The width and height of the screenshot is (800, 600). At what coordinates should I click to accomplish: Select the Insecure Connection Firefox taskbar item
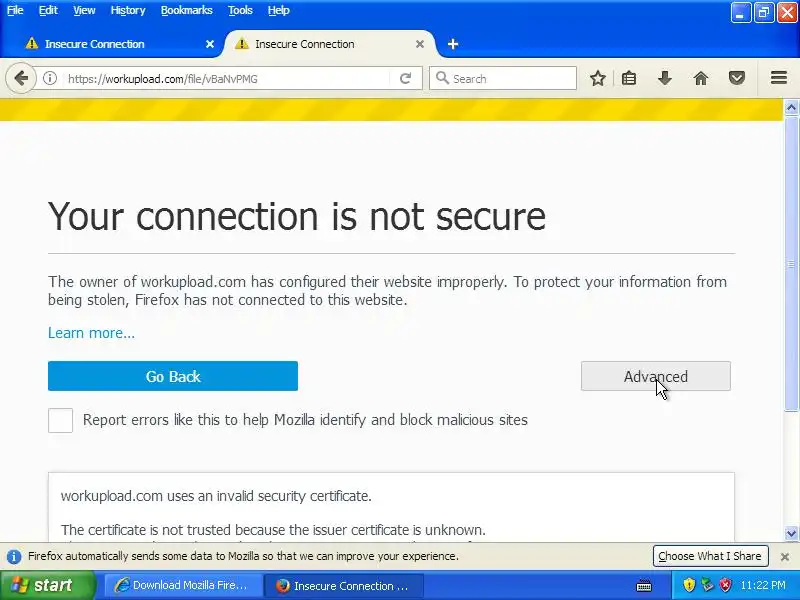tap(344, 585)
